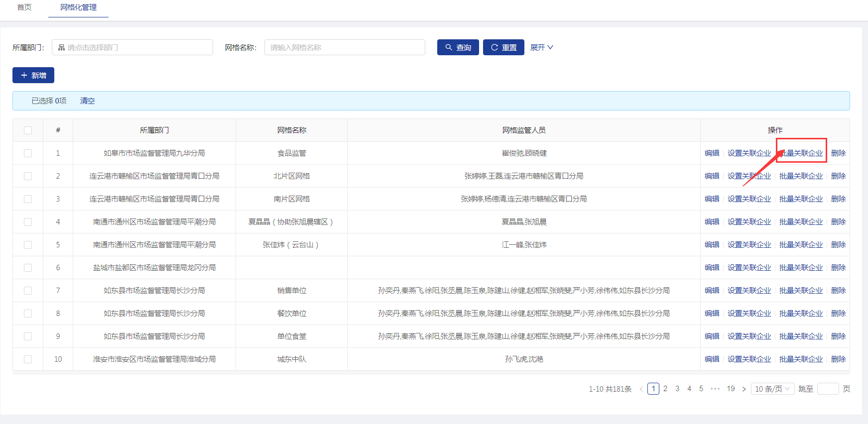Click the pagination ellipsis to jump pages

[715, 389]
